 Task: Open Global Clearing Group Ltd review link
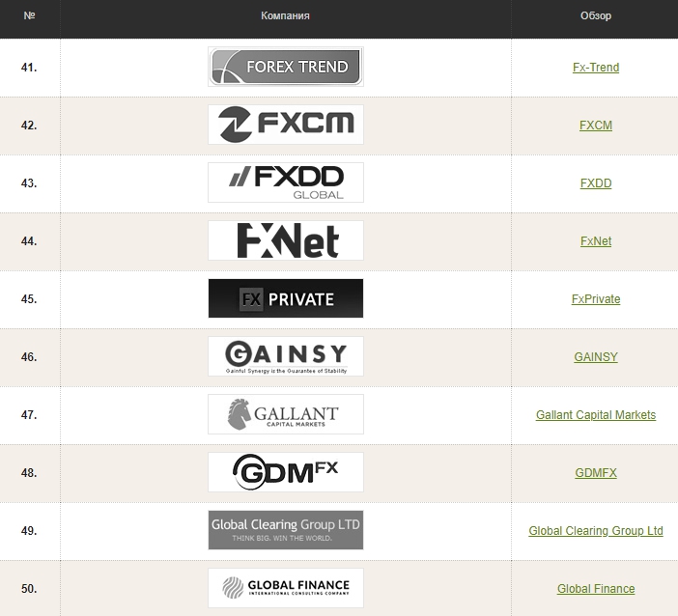[x=595, y=531]
